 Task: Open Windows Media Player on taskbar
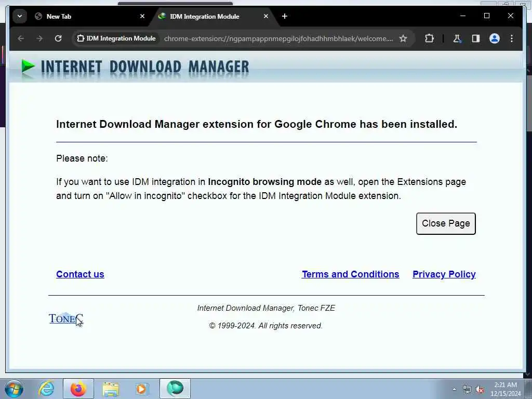click(x=142, y=389)
